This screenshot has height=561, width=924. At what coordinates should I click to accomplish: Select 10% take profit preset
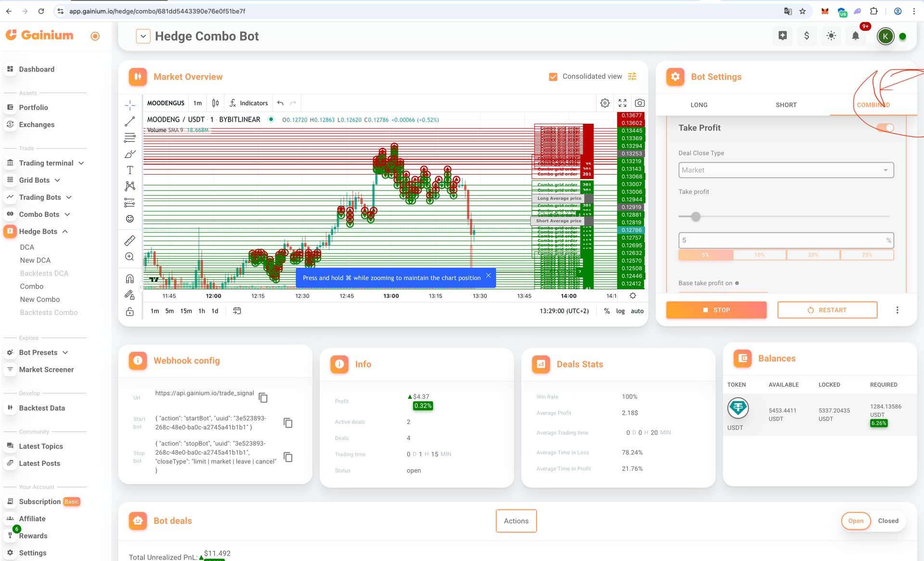coord(759,255)
